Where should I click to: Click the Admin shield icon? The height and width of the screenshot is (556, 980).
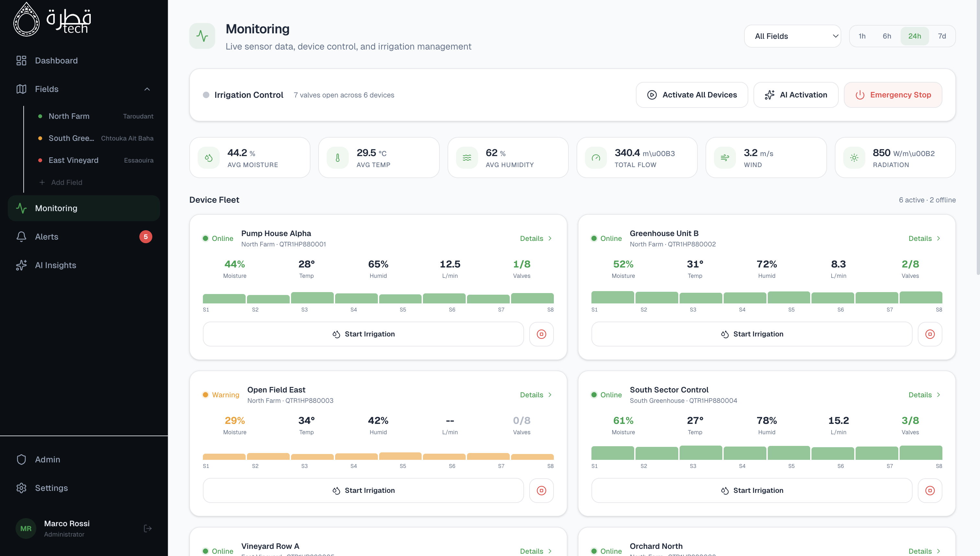(x=21, y=460)
